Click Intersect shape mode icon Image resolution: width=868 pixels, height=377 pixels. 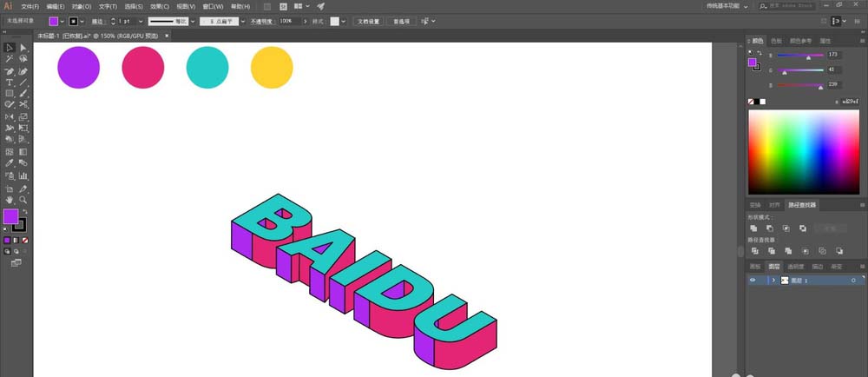coord(786,228)
